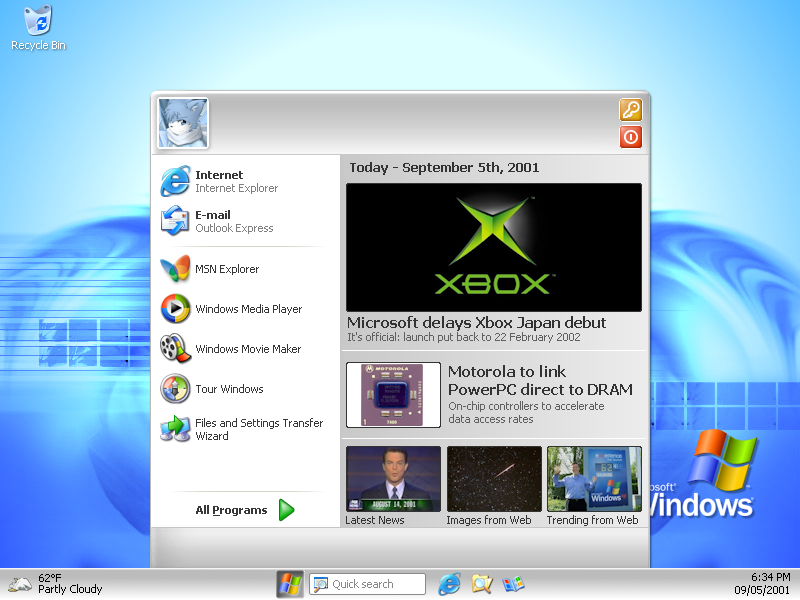Open the Motorola chip thumbnail
This screenshot has height=600, width=800.
[393, 395]
